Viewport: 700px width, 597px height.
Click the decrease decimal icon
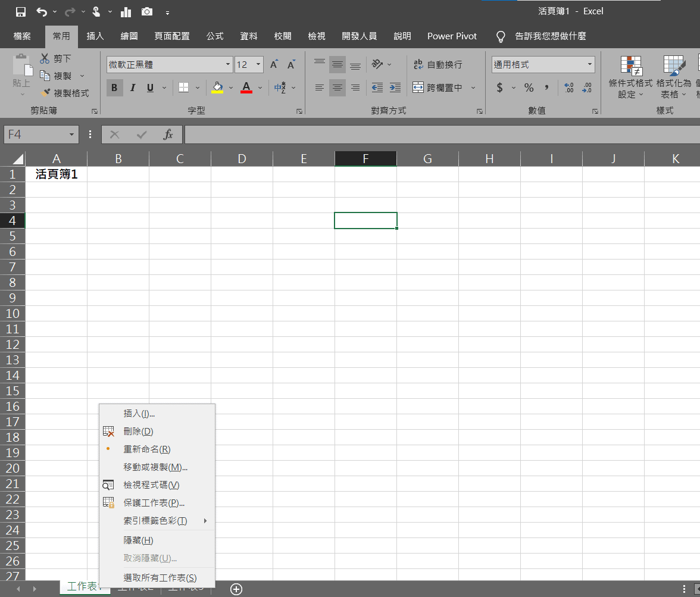point(587,87)
